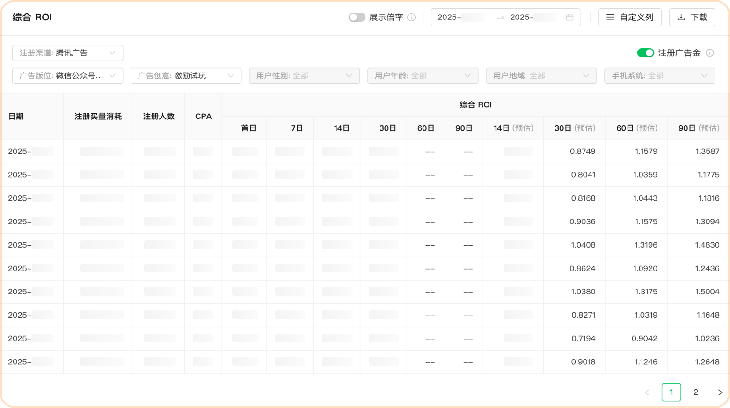Click the info icon beside 展示倍率
Image resolution: width=730 pixels, height=408 pixels.
pos(413,17)
